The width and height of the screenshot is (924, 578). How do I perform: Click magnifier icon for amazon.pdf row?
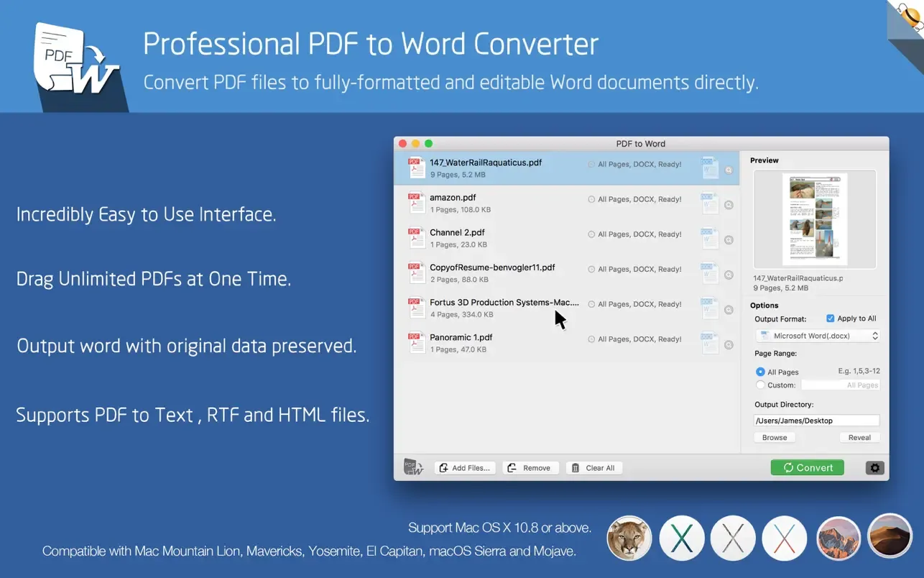tap(729, 206)
